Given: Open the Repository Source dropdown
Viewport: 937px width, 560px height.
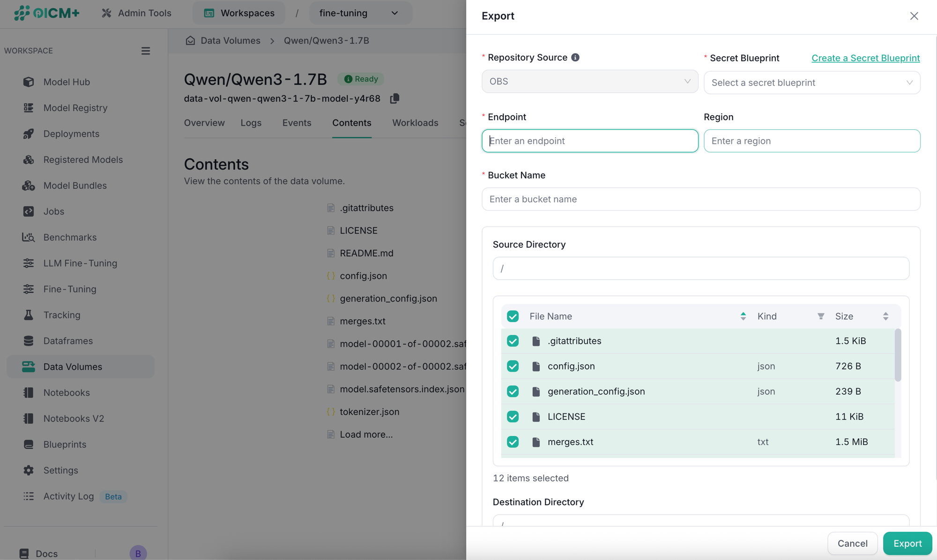Looking at the screenshot, I should [590, 81].
